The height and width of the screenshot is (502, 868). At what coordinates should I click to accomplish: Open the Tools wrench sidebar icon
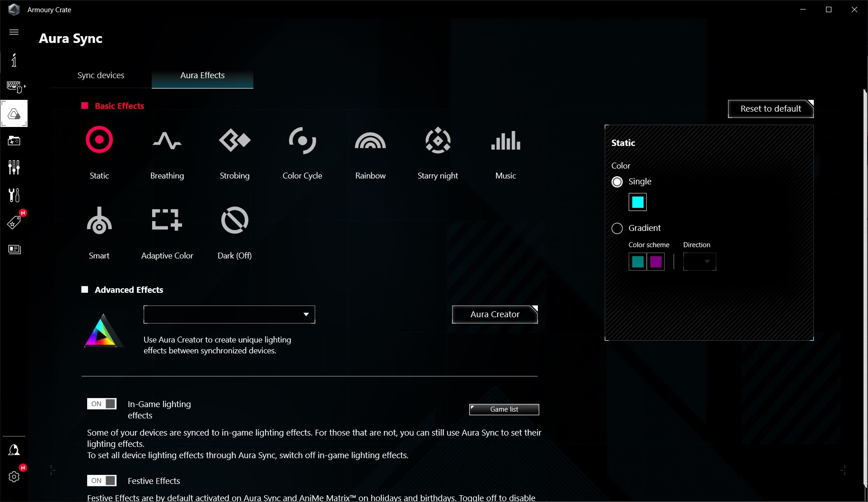pyautogui.click(x=14, y=195)
